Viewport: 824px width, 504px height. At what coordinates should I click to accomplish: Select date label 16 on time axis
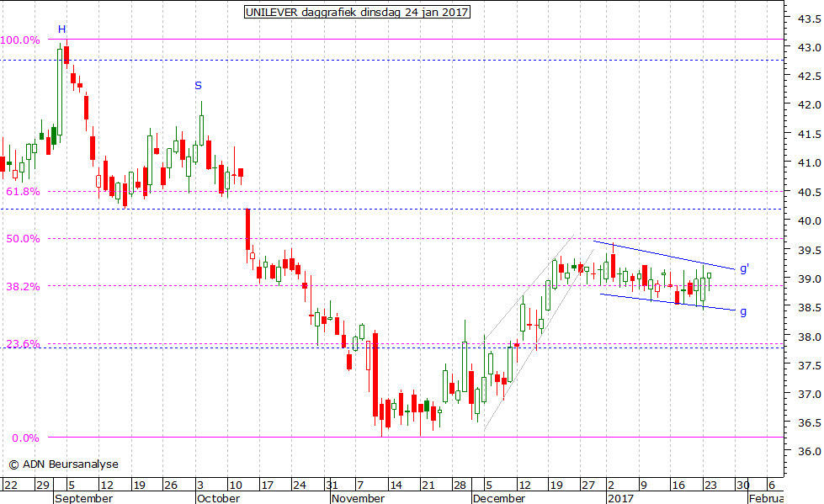point(678,485)
